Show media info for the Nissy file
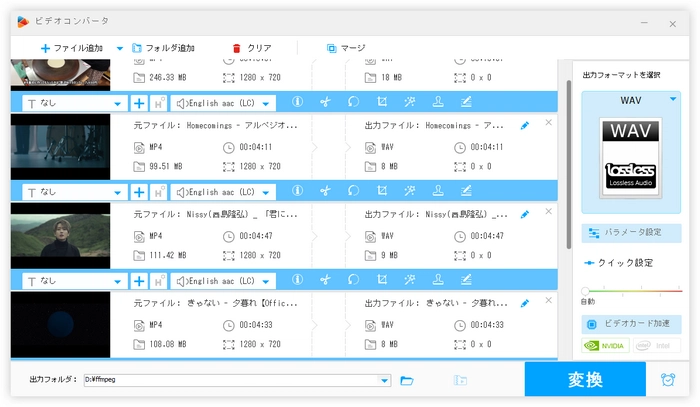 tap(297, 281)
